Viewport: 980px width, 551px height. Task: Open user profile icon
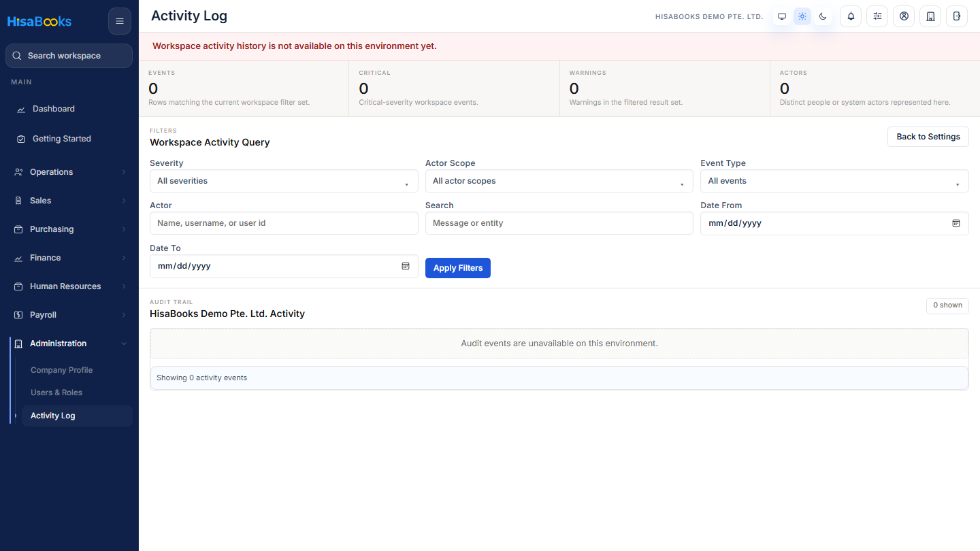point(904,16)
